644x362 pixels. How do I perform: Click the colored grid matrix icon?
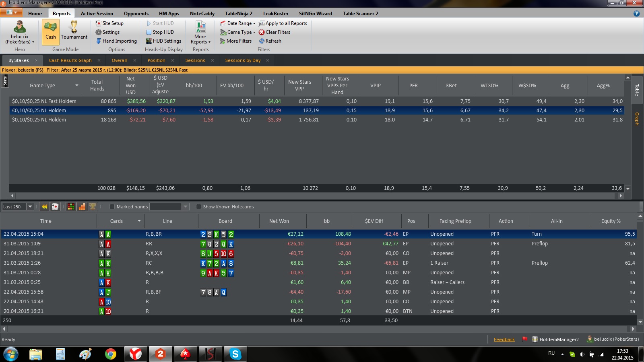(71, 207)
